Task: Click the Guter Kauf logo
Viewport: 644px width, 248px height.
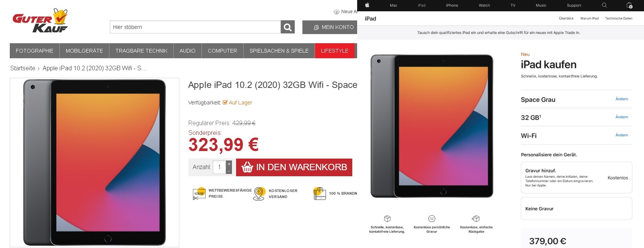Action: (41, 21)
